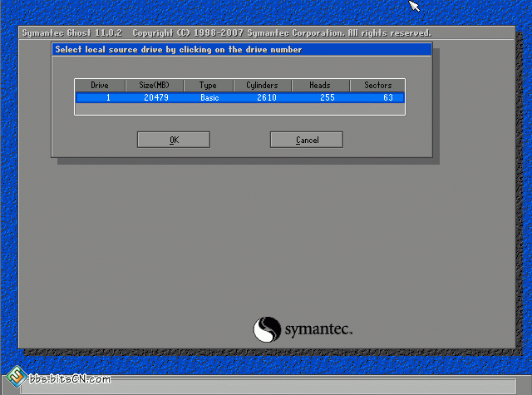Select drive number 1 in the list
This screenshot has height=395, width=532.
click(x=108, y=98)
